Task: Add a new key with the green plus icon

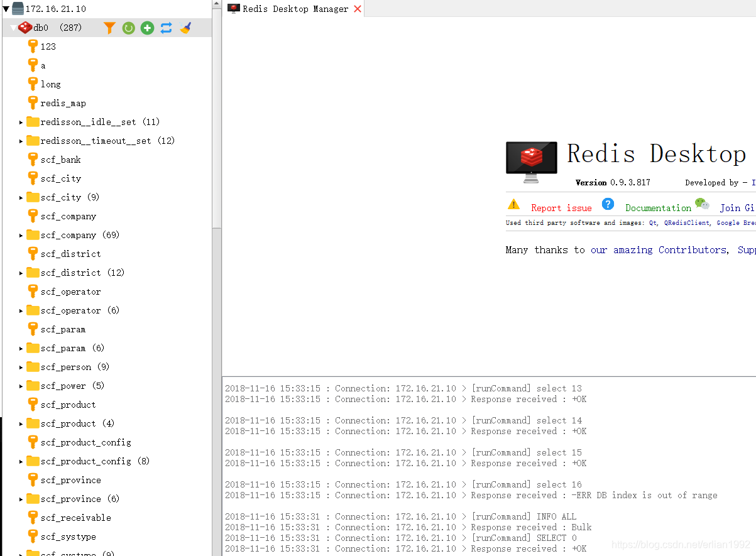Action: [x=147, y=28]
